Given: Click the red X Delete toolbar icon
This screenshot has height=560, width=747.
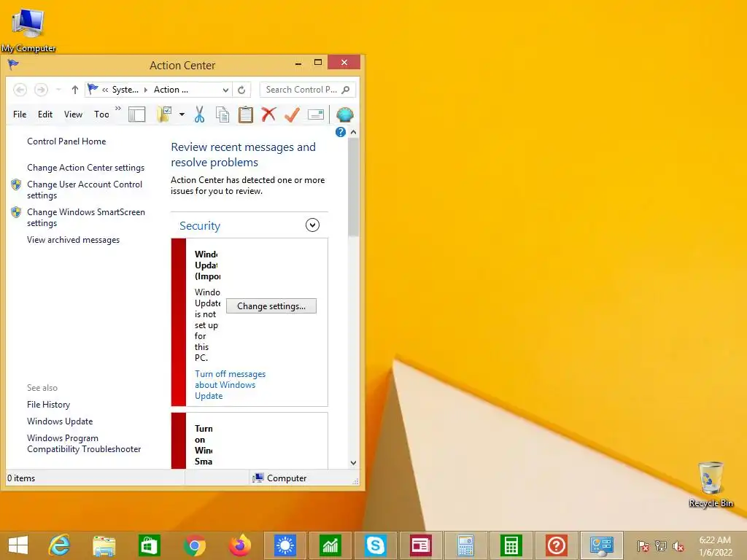Looking at the screenshot, I should (x=268, y=114).
